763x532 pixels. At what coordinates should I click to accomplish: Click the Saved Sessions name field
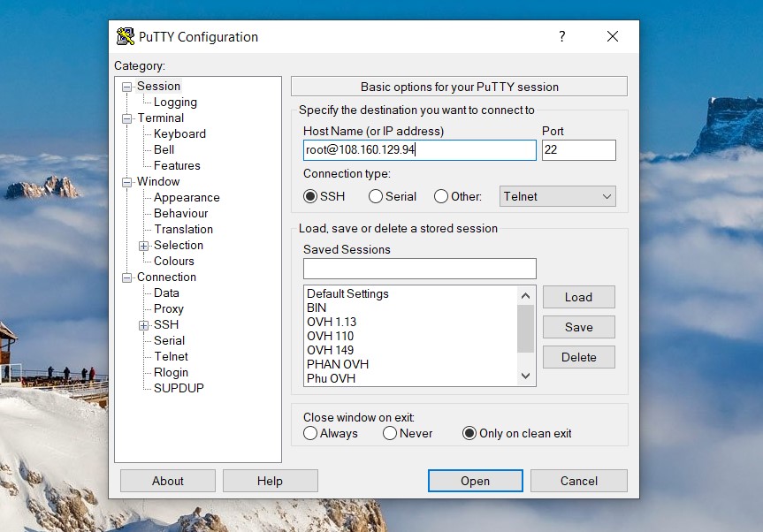click(x=419, y=269)
